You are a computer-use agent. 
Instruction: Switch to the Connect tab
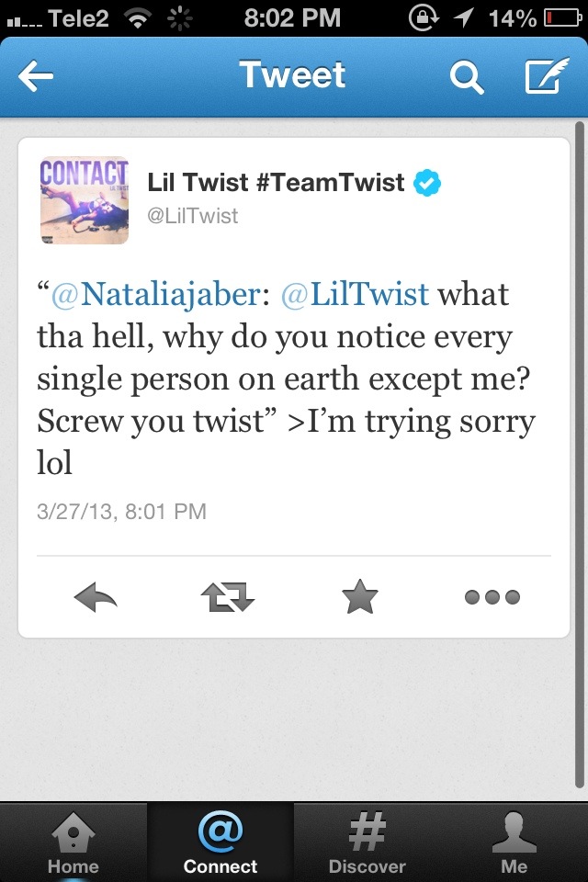[x=220, y=842]
